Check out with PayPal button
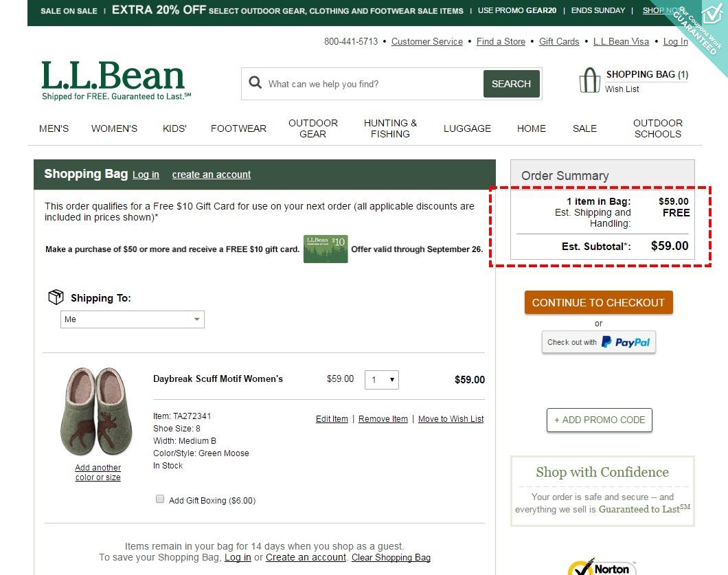 click(598, 342)
